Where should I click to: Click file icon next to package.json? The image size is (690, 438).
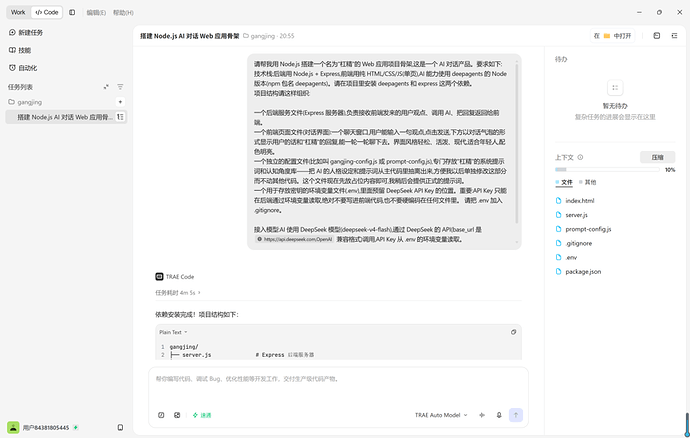pos(558,272)
